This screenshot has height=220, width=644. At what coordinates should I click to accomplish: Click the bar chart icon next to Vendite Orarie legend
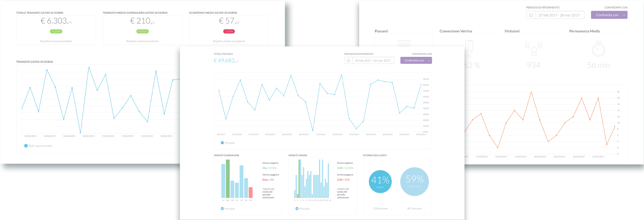(297, 209)
